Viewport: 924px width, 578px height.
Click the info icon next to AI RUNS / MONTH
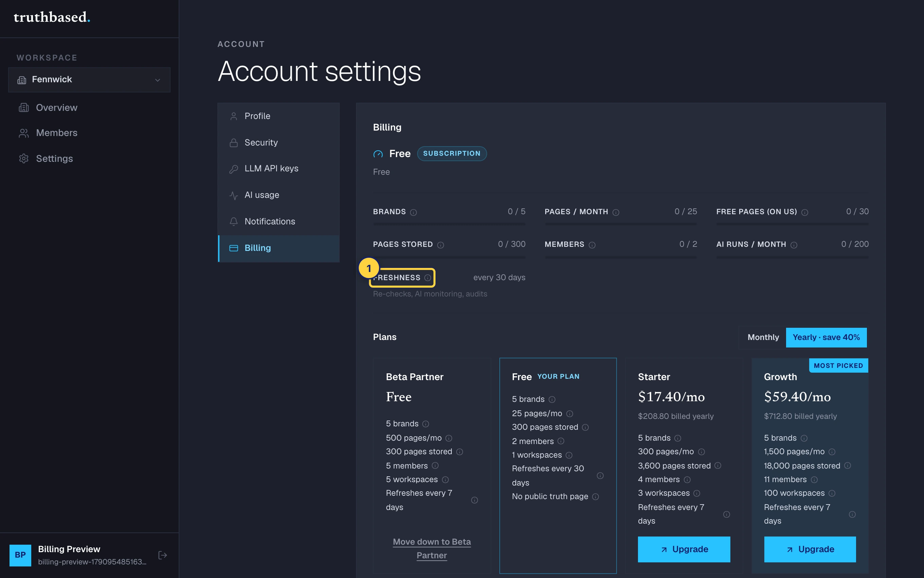(794, 245)
